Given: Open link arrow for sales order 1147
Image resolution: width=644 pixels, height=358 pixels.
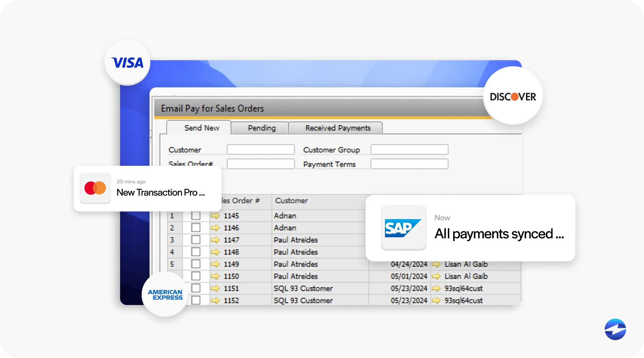Looking at the screenshot, I should (x=215, y=240).
